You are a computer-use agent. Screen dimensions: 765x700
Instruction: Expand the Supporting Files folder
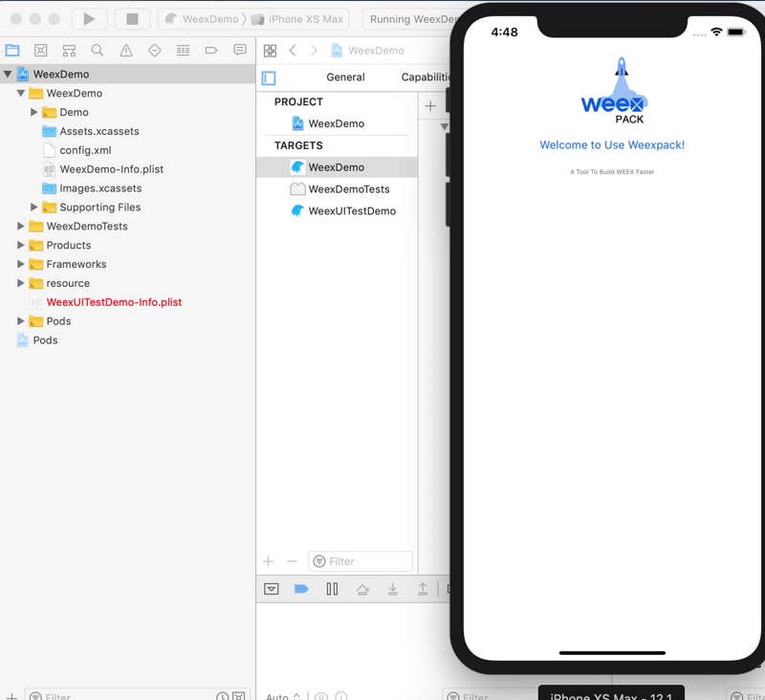[x=33, y=208]
